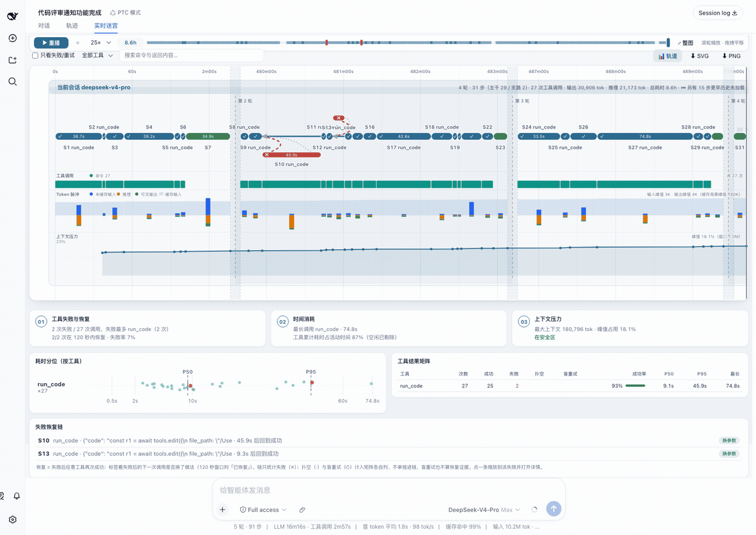This screenshot has width=756, height=535.
Task: Open the settings gear in sidebar
Action: pyautogui.click(x=13, y=520)
